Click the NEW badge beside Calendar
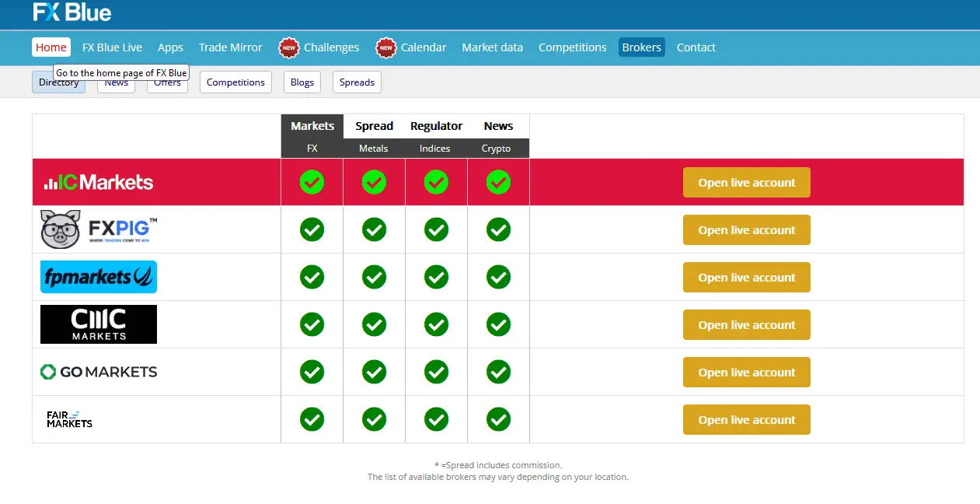 click(x=386, y=47)
